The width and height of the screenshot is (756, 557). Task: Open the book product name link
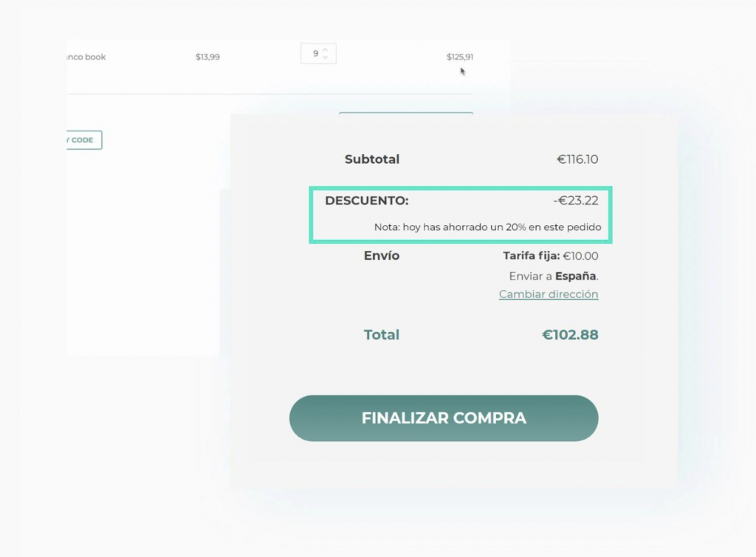[86, 57]
